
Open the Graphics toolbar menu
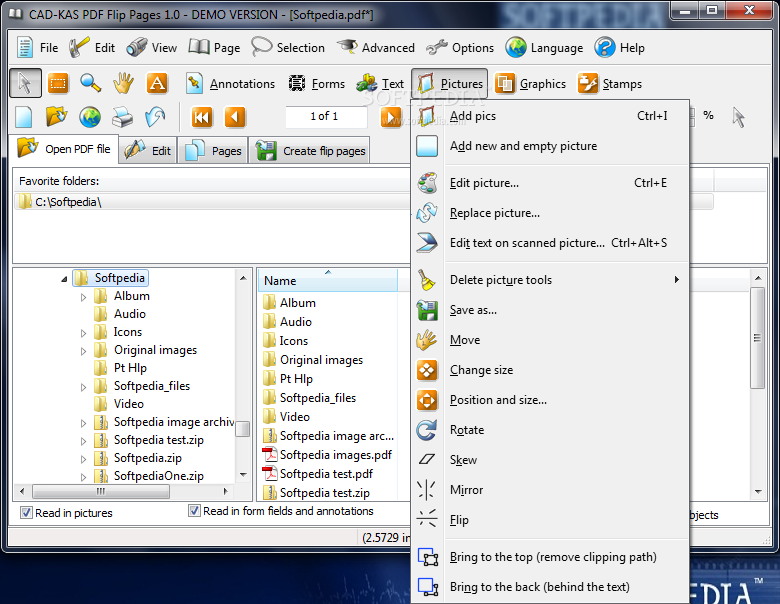(531, 84)
